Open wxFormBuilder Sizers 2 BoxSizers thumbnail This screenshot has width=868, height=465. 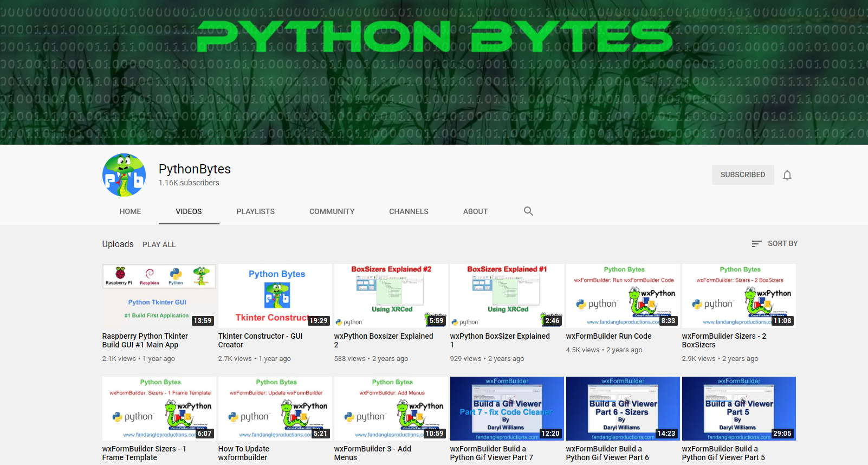(739, 296)
